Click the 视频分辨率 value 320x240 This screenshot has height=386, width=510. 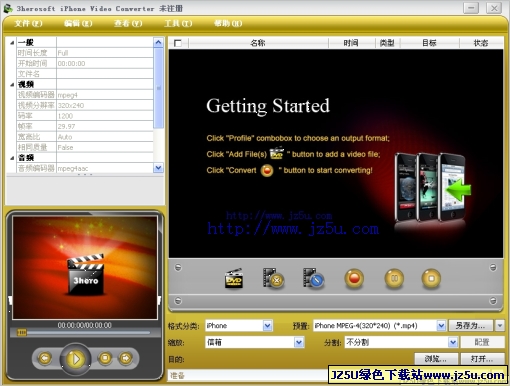pyautogui.click(x=105, y=105)
